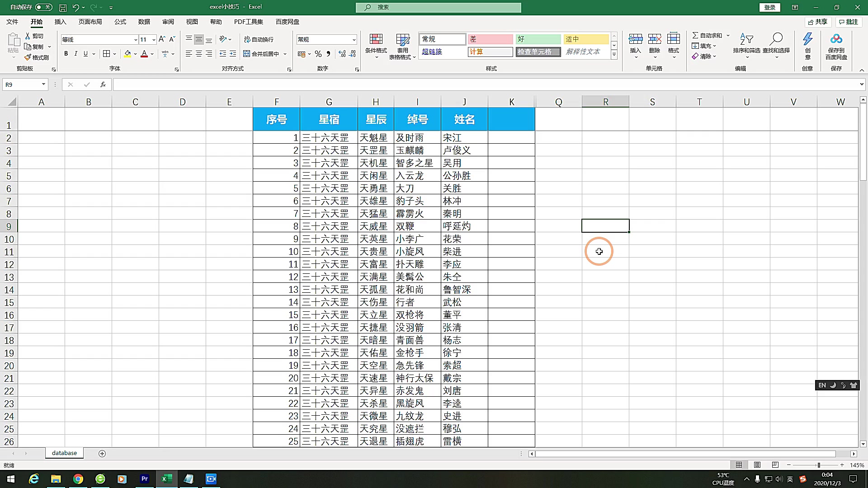The height and width of the screenshot is (488, 868).
Task: Click the Save to Baidu Netdisk icon
Action: pos(836,39)
